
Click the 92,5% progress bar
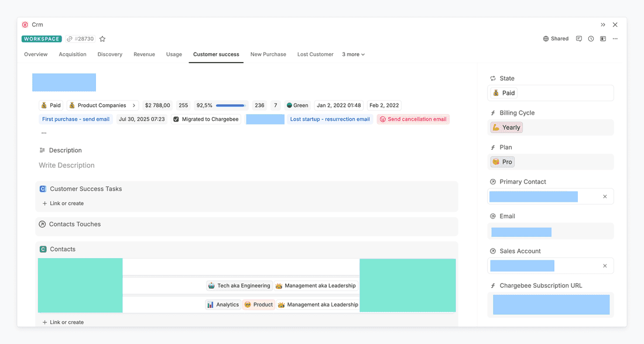click(230, 105)
